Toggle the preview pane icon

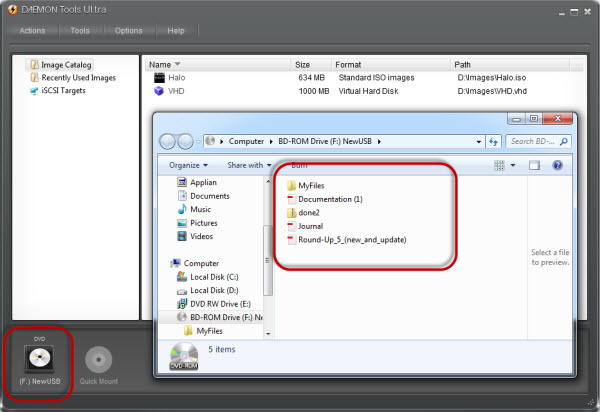pos(534,165)
